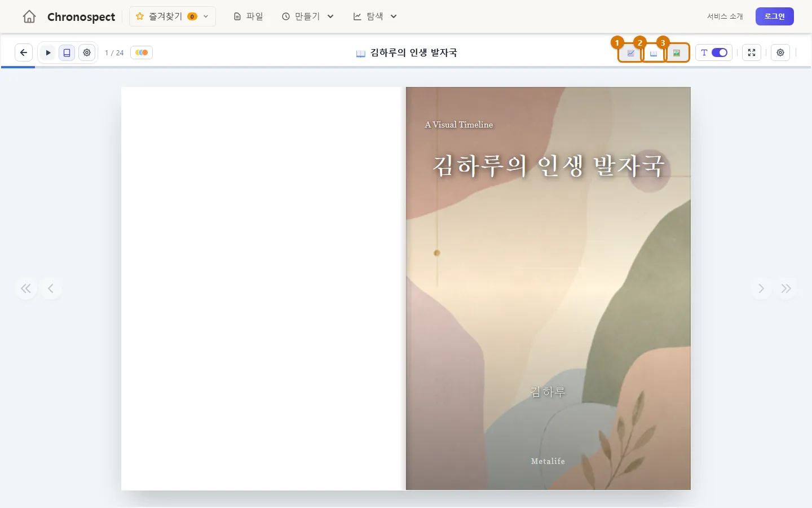Go to previous page with left chevron

click(51, 288)
